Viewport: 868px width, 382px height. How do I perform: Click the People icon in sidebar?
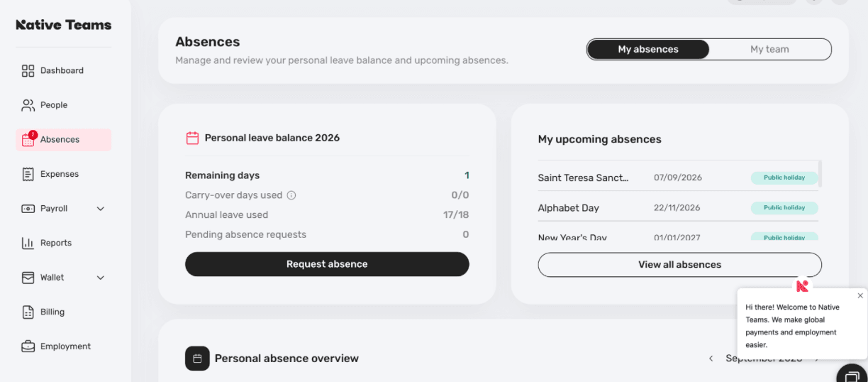[x=28, y=105]
